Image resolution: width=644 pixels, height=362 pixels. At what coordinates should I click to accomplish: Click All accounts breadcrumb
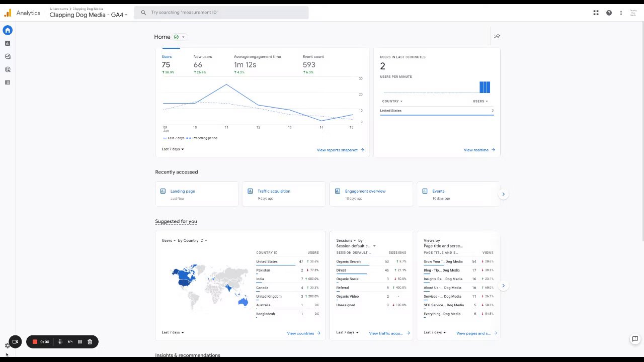58,9
